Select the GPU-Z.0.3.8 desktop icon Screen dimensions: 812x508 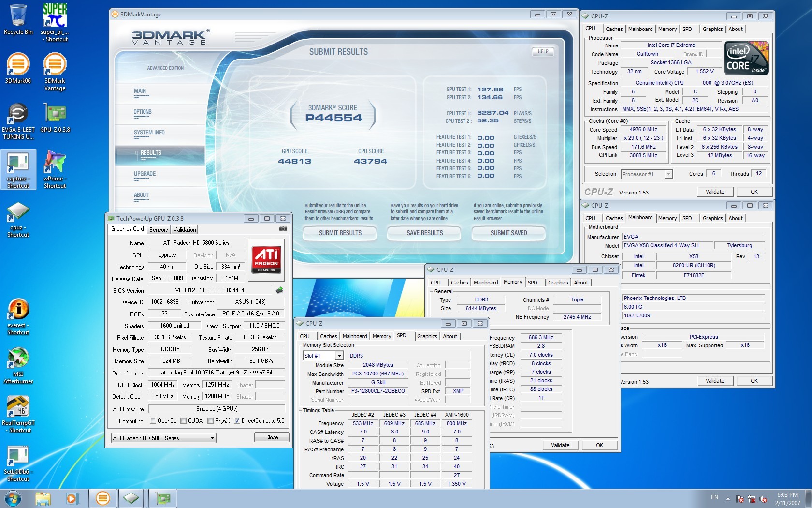point(55,118)
